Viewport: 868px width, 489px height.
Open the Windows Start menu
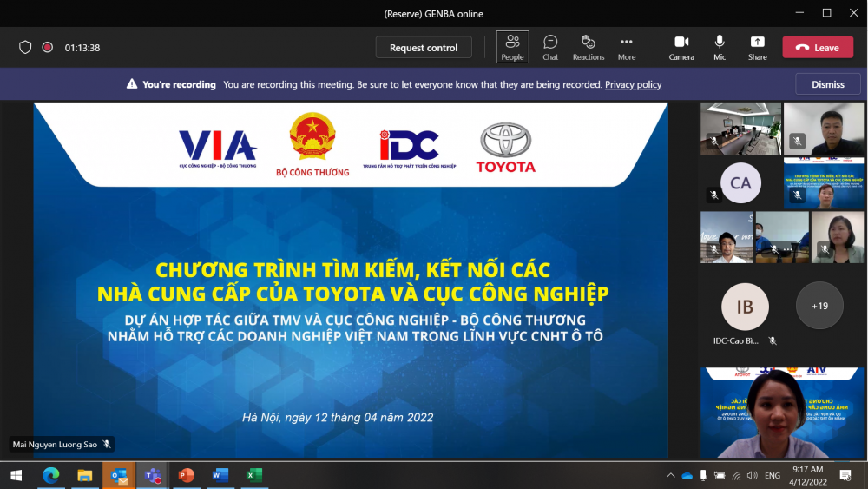(16, 475)
